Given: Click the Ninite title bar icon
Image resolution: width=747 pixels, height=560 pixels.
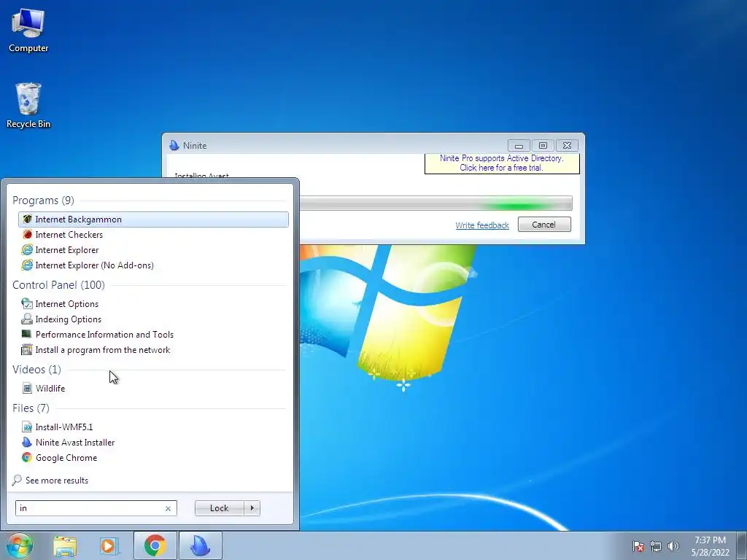Looking at the screenshot, I should click(174, 146).
